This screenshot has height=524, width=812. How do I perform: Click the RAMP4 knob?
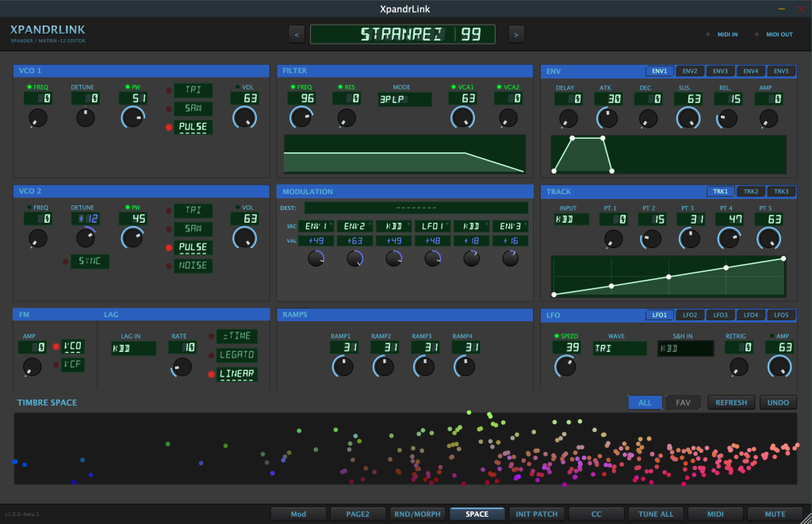tap(465, 366)
